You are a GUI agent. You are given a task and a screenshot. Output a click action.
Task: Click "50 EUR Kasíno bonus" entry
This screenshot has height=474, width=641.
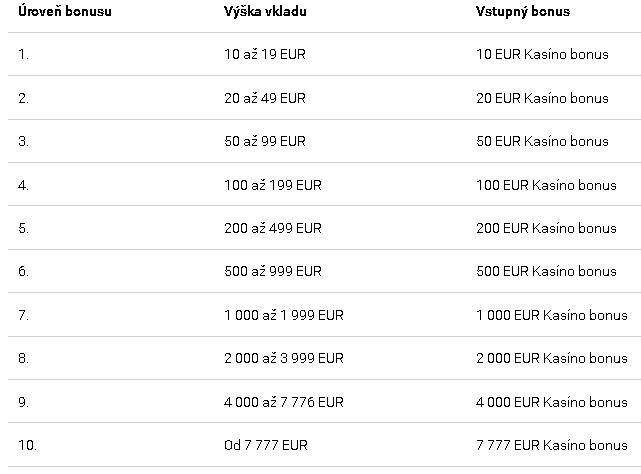(542, 141)
